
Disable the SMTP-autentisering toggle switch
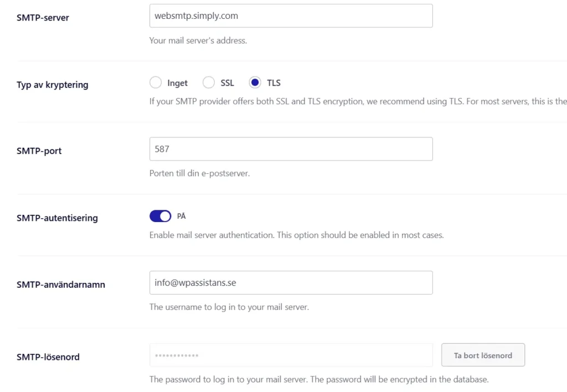tap(160, 216)
